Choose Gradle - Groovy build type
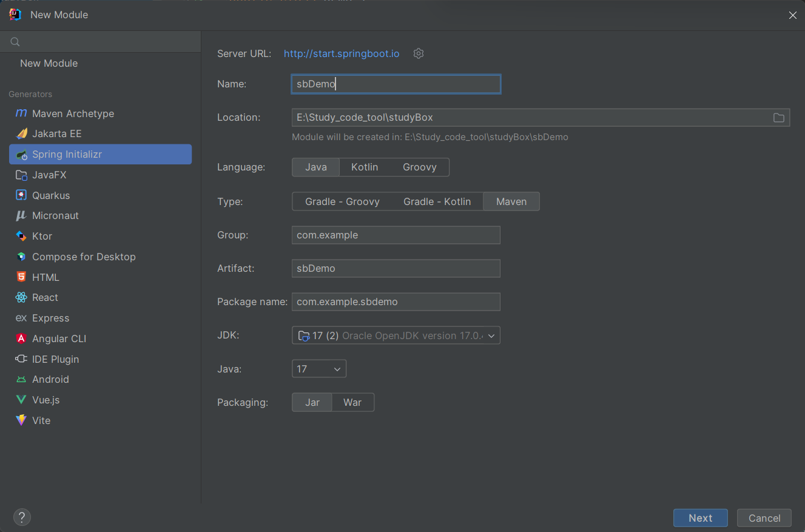This screenshot has height=532, width=805. pos(342,201)
